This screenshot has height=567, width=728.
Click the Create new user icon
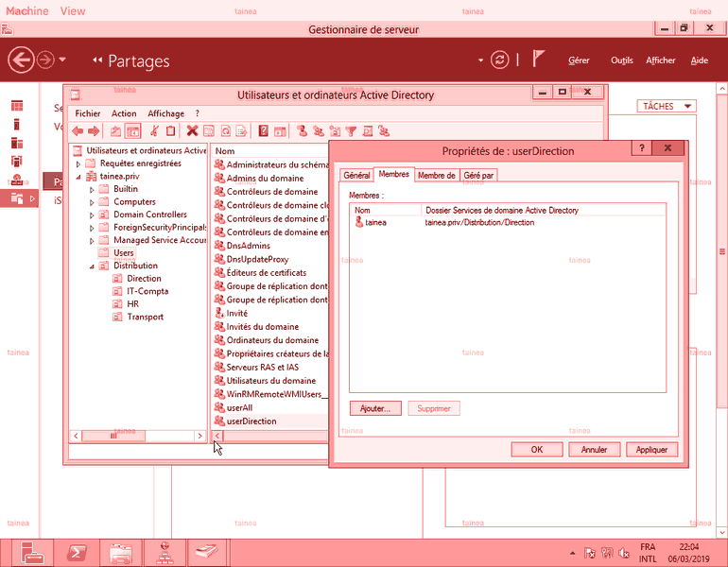[302, 131]
